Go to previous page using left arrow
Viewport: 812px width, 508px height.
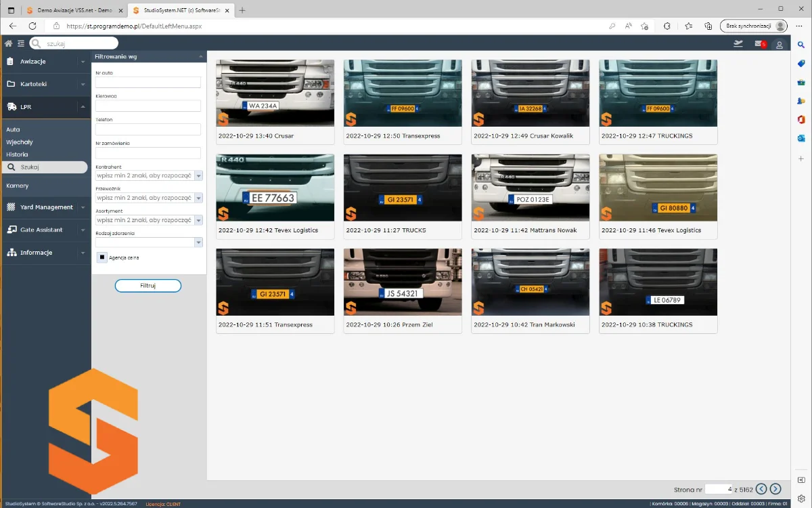tap(761, 489)
